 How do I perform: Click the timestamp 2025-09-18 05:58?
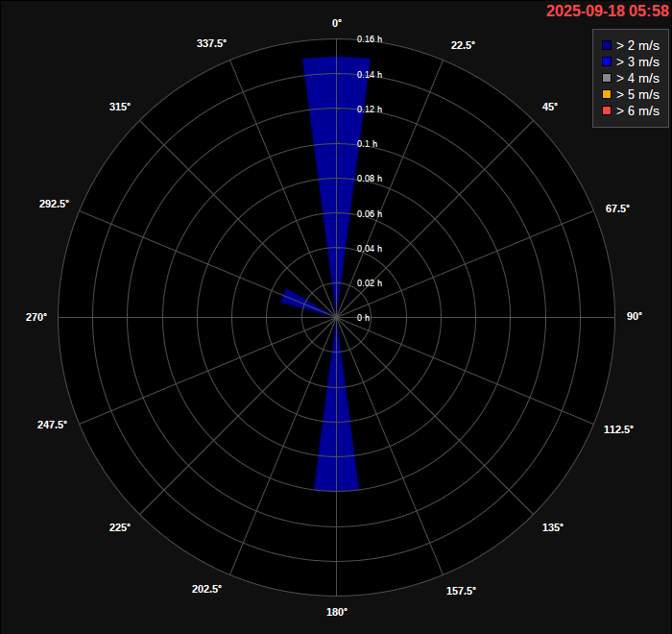[608, 11]
